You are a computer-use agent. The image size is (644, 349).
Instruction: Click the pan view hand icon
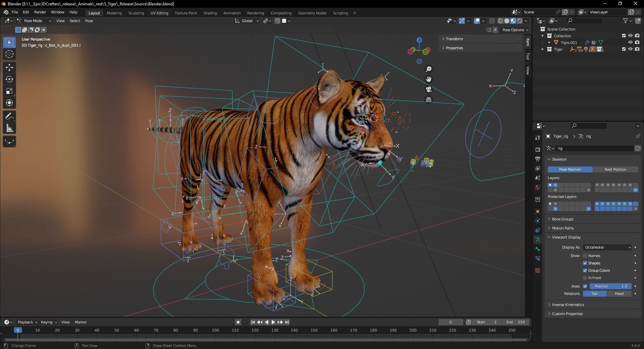[x=429, y=79]
